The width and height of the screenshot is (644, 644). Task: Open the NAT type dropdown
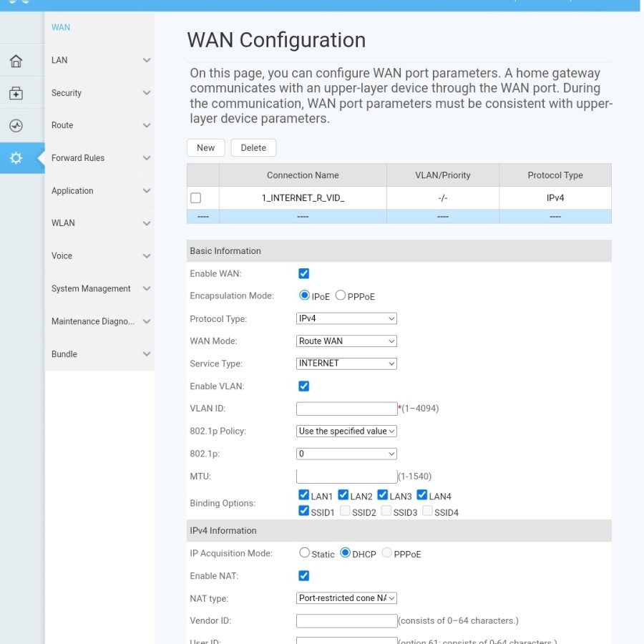(x=346, y=598)
